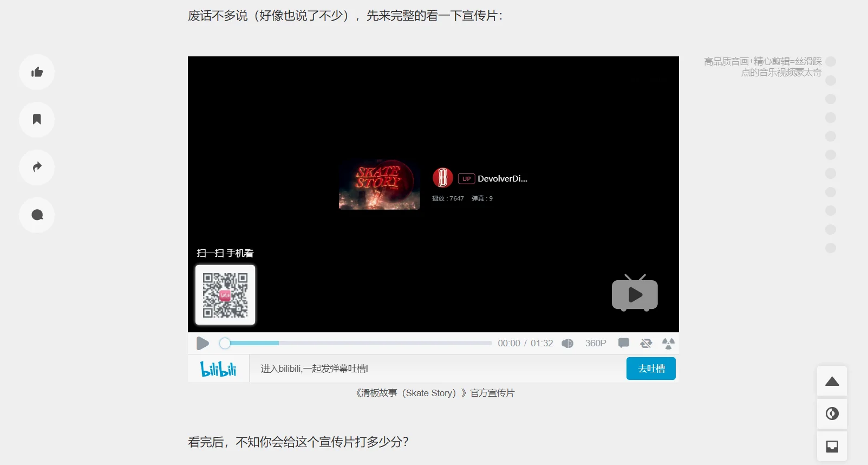
Task: Click the 播放:7647 play count
Action: point(448,198)
